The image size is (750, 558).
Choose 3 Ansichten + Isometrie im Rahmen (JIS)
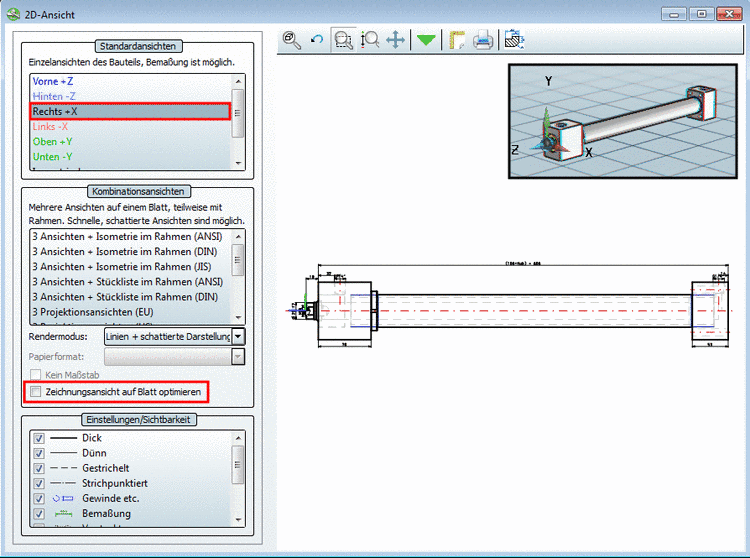[130, 266]
